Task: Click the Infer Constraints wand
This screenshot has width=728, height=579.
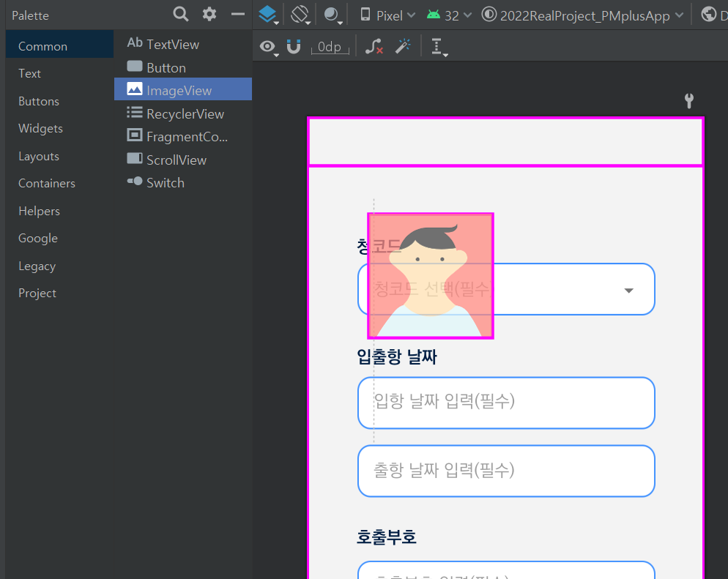Action: pos(403,46)
